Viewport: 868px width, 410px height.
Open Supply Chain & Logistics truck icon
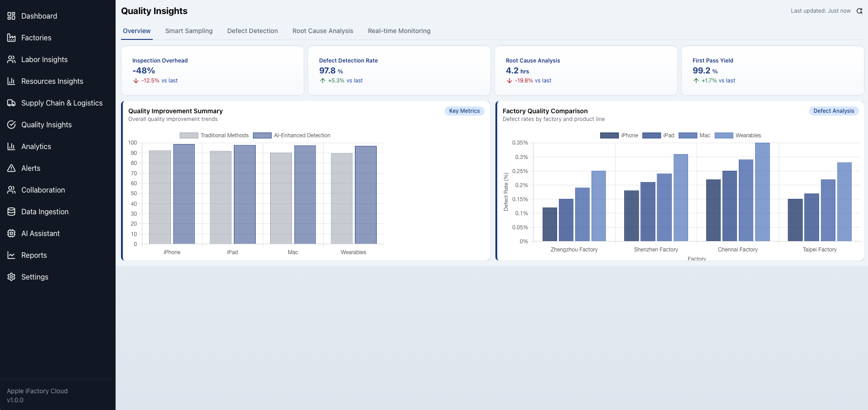[11, 103]
